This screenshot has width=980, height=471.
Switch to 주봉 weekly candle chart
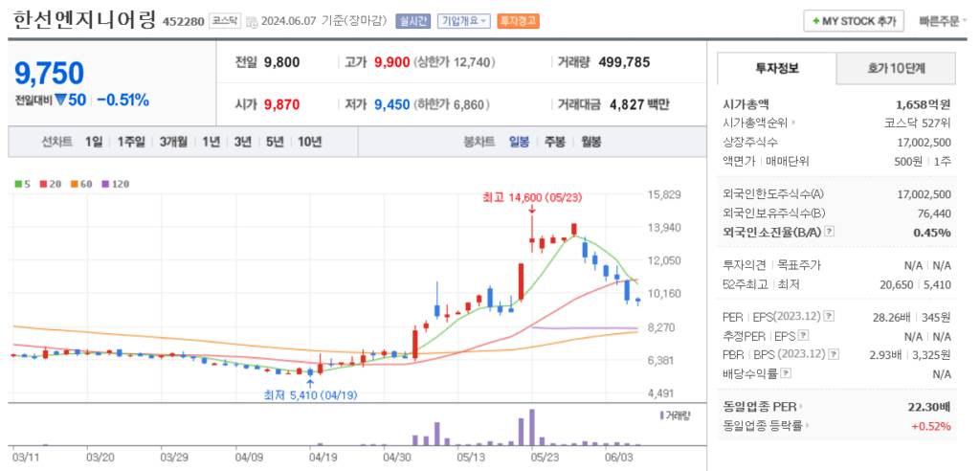tap(554, 142)
